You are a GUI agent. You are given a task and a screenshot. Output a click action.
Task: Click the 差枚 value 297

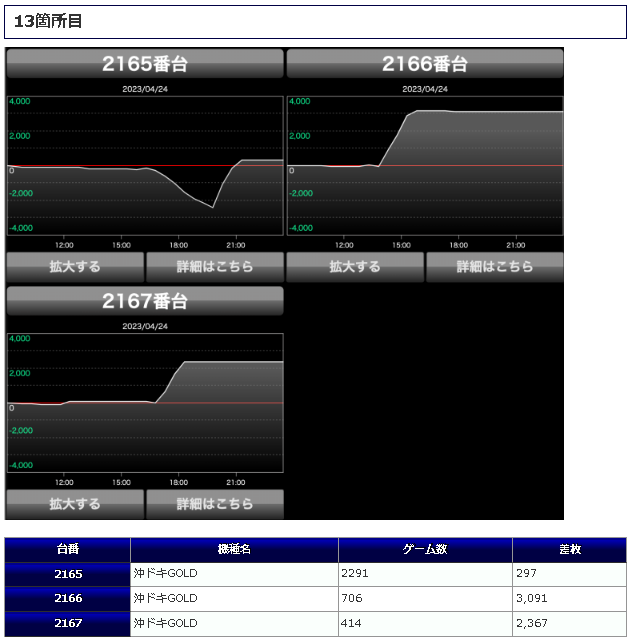click(526, 573)
